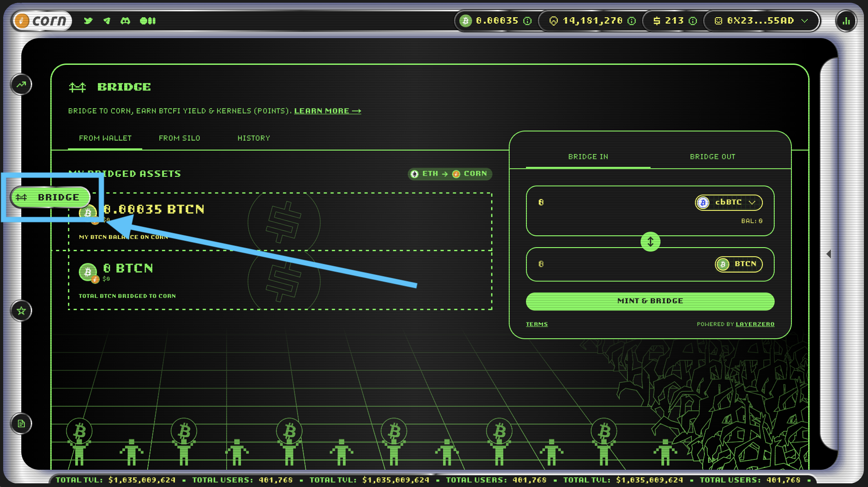Click the kernels 14,181,270 counter

coord(590,21)
